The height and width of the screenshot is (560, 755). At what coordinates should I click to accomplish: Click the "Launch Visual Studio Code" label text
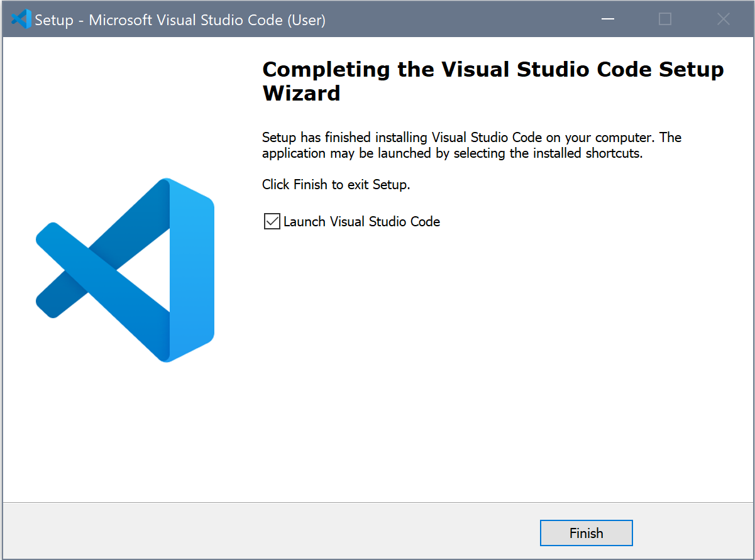click(x=361, y=221)
